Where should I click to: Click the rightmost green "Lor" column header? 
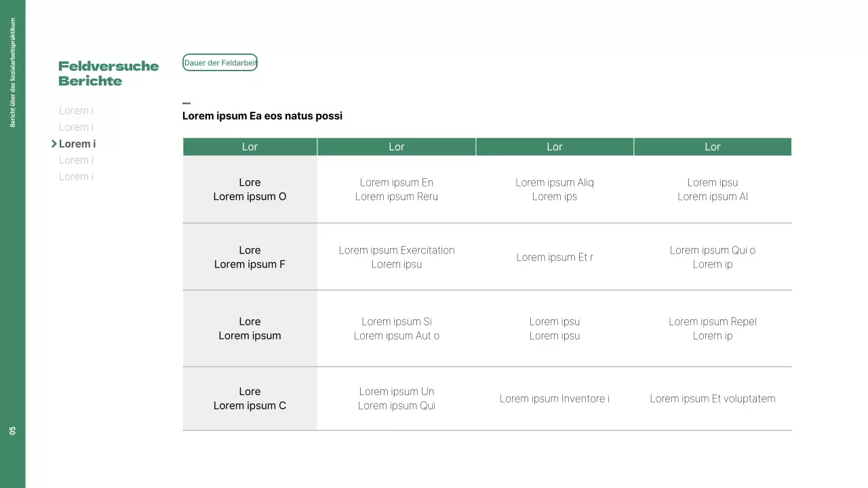(713, 146)
